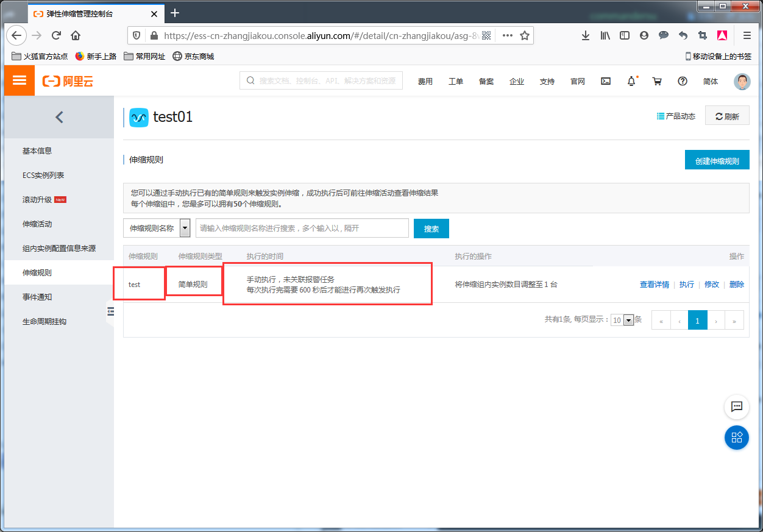Open the Cloud Shell terminal icon
Viewport: 763px width, 532px height.
click(606, 81)
